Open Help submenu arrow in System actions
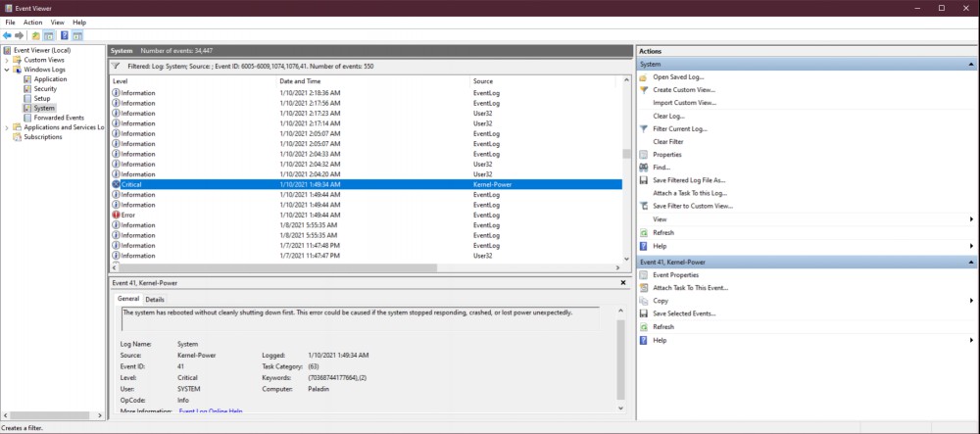Screen dimensions: 980x434 [x=971, y=246]
